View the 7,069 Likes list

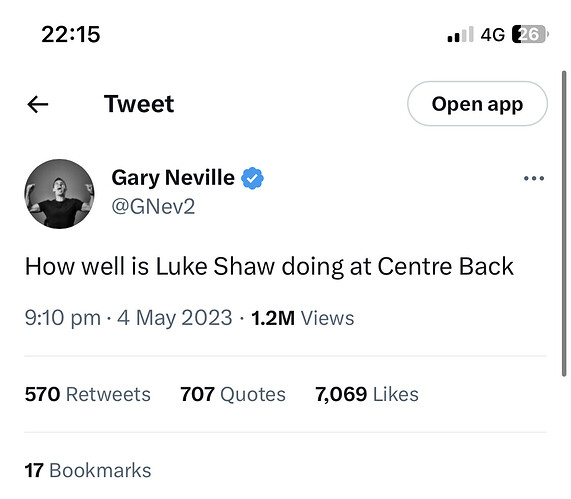367,394
